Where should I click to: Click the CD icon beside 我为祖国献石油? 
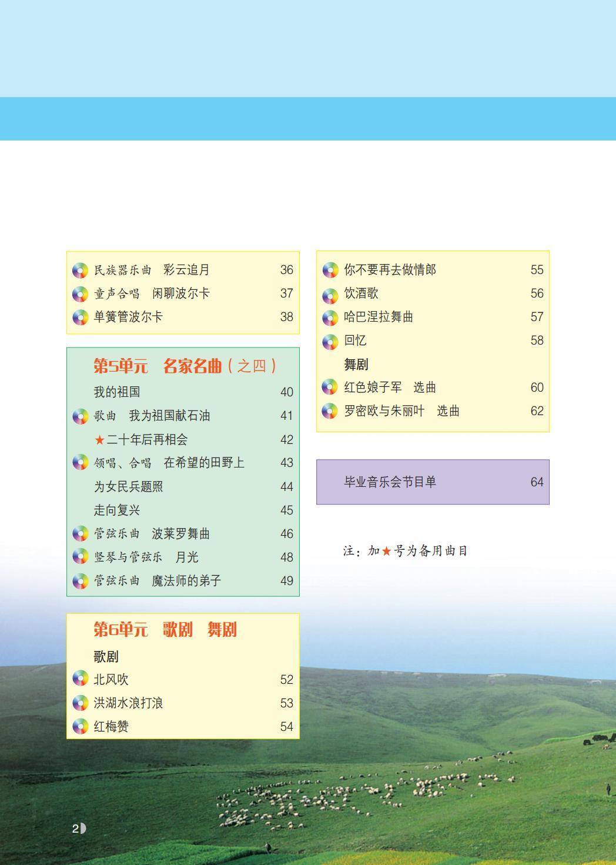pos(80,416)
